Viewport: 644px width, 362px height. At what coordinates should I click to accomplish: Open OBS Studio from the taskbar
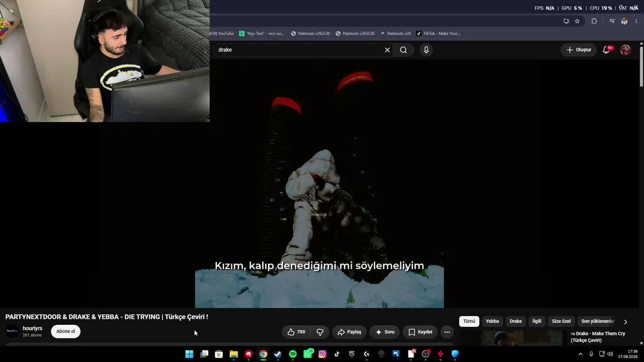tap(426, 354)
